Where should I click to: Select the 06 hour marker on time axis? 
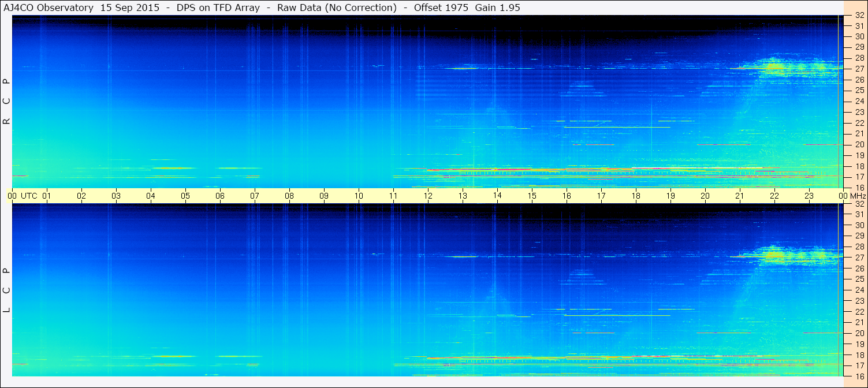coord(220,196)
